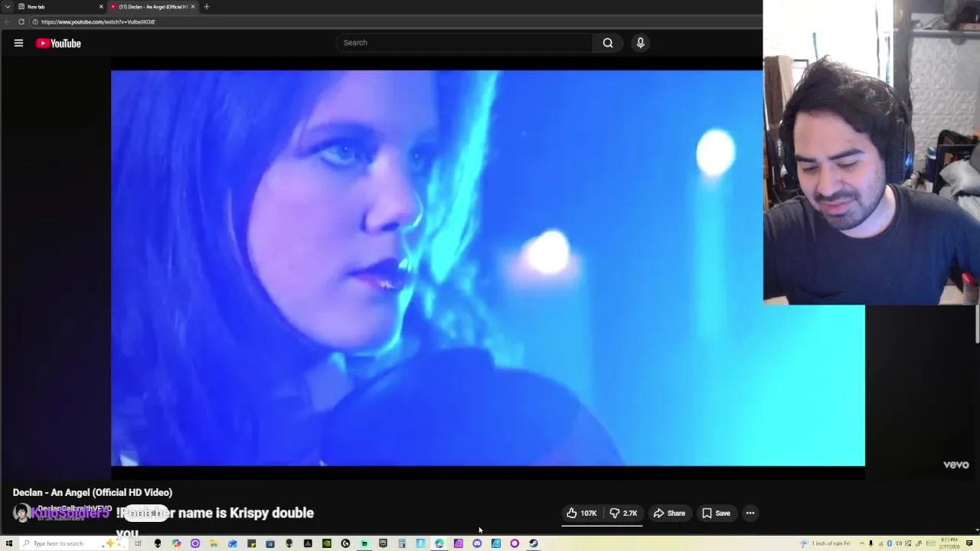Click the YouTube search magnifier button

pyautogui.click(x=608, y=43)
